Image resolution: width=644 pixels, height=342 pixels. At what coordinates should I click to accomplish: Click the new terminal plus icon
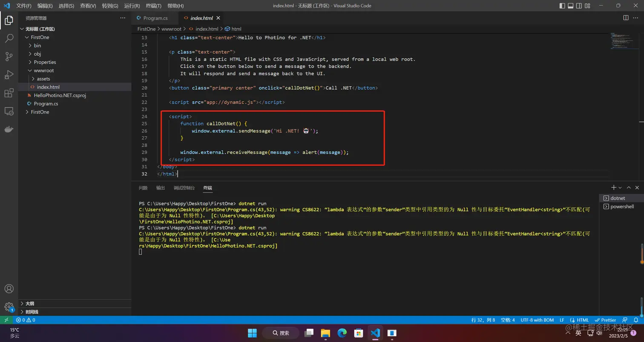coord(614,188)
